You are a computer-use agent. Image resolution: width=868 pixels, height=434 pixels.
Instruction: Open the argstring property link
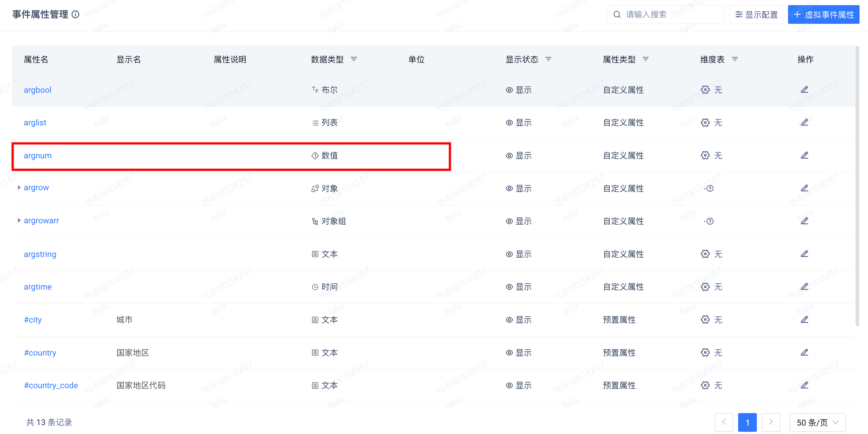[x=40, y=254]
